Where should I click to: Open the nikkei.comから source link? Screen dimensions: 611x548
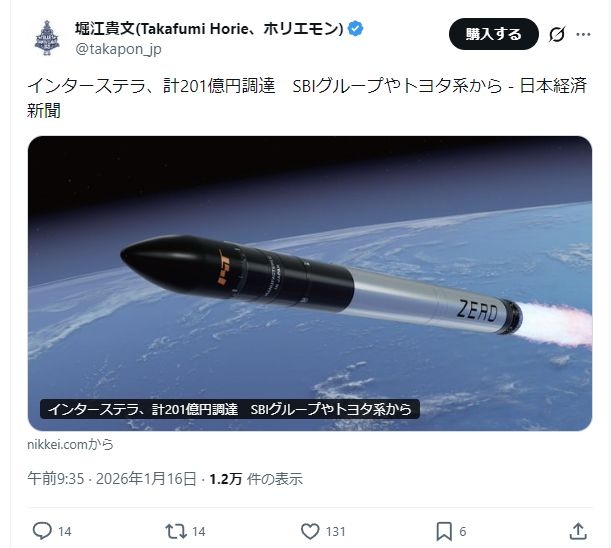pos(70,444)
